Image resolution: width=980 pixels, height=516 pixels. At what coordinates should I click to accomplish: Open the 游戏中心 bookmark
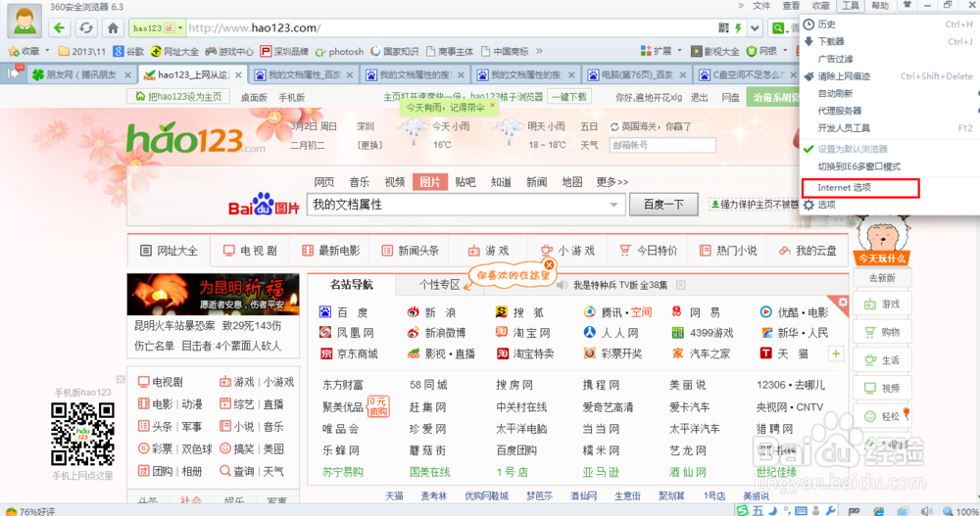[229, 51]
